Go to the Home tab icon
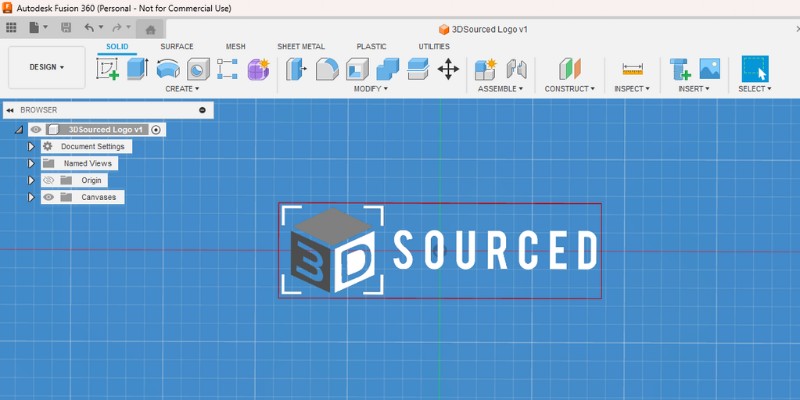 (151, 30)
